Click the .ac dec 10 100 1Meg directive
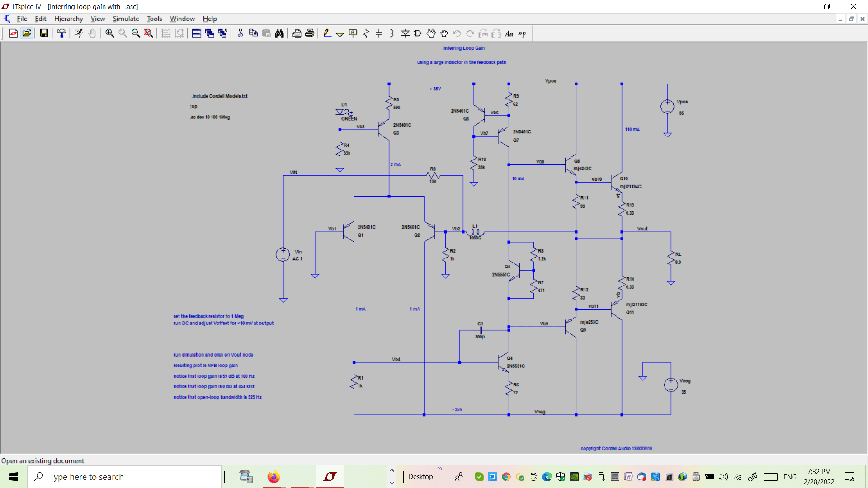 point(210,117)
